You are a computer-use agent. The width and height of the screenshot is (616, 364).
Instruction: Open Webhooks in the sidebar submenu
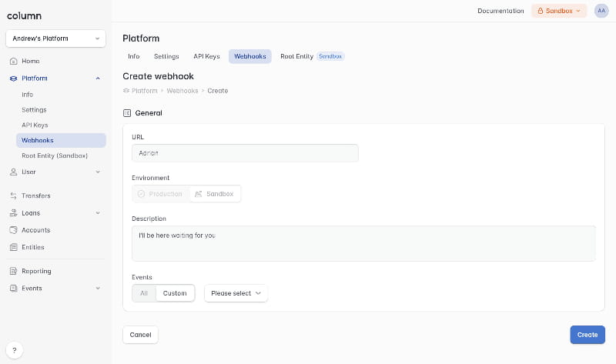click(x=61, y=141)
